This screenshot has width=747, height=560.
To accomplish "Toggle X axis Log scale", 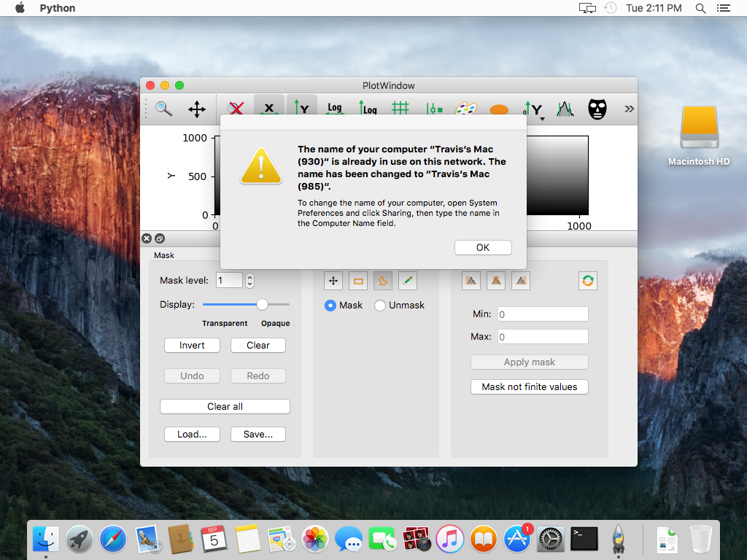I will pos(334,108).
